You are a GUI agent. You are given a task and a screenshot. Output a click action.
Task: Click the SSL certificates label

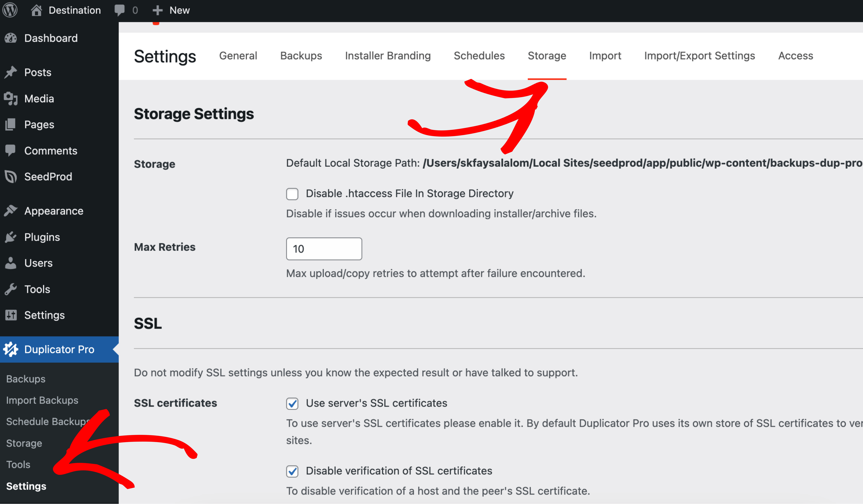coord(175,403)
